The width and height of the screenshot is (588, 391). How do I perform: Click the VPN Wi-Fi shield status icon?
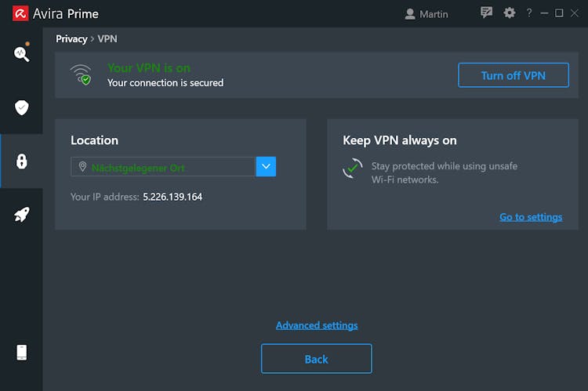coord(81,74)
